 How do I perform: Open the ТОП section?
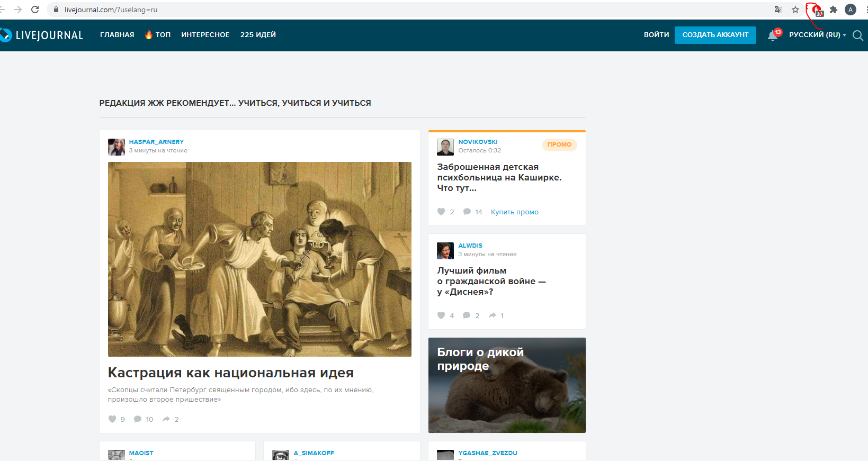pos(158,35)
